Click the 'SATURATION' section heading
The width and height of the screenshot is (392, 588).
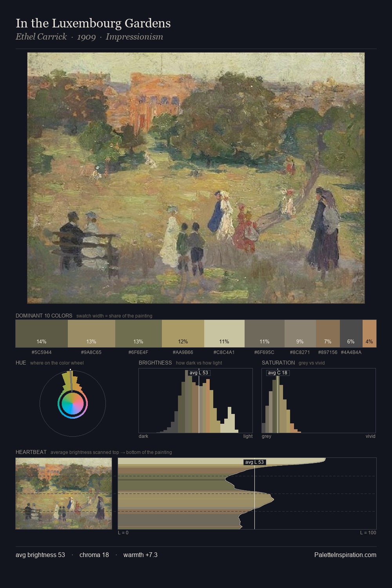point(278,363)
